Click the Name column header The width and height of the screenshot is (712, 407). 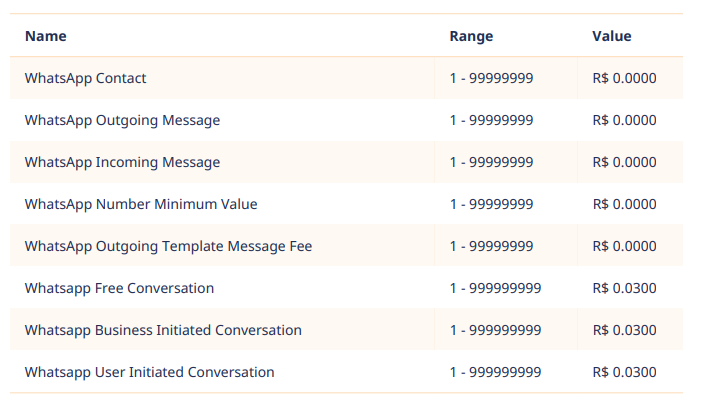46,36
